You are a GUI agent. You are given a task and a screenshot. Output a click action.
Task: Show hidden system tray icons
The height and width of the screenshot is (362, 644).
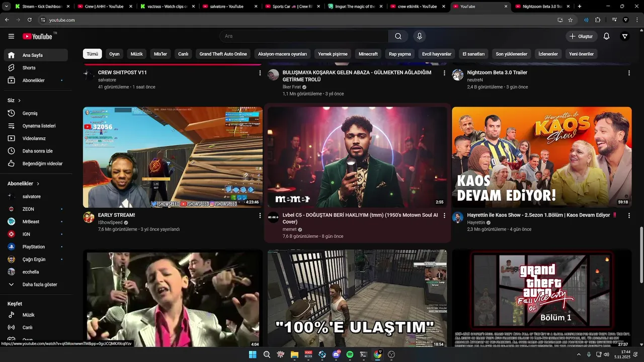(x=579, y=354)
